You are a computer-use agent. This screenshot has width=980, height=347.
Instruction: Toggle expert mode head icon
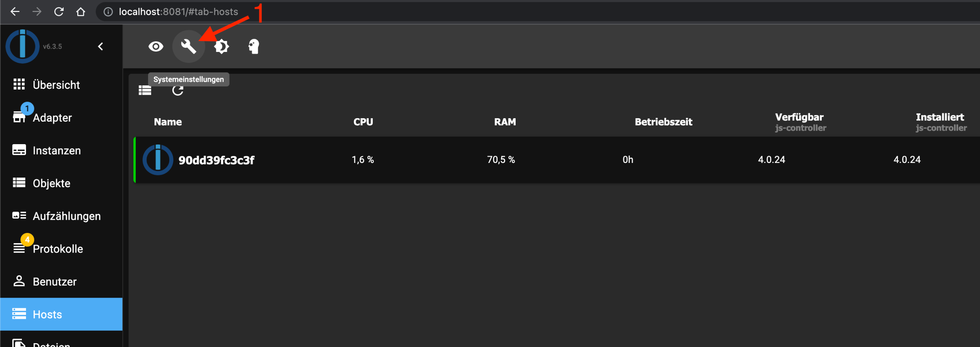click(253, 46)
